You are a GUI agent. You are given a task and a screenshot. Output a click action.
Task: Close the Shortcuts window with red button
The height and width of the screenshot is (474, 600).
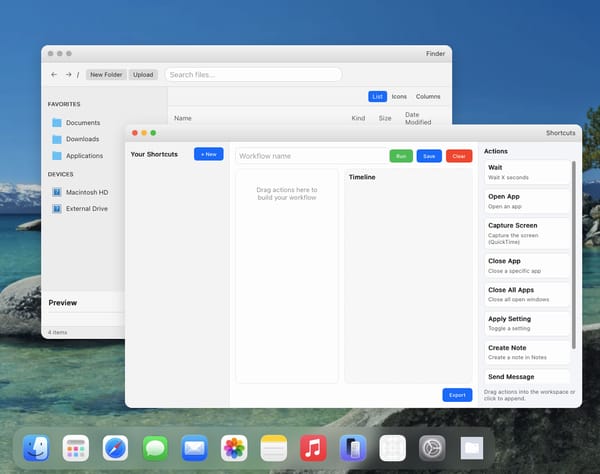135,133
